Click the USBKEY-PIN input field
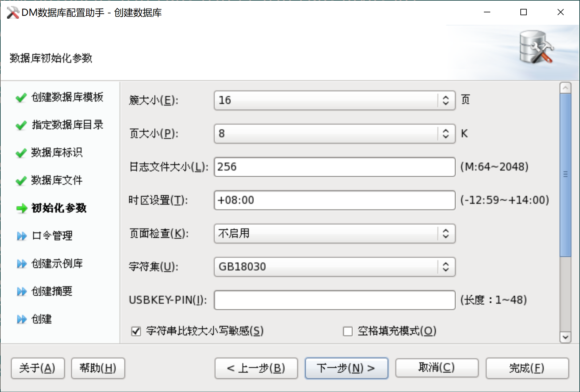 pos(335,300)
